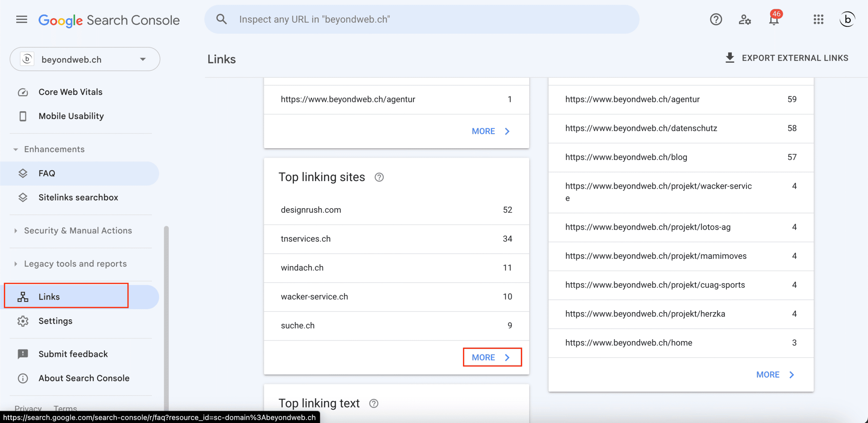Open Sitelinks searchbox report

(x=78, y=197)
